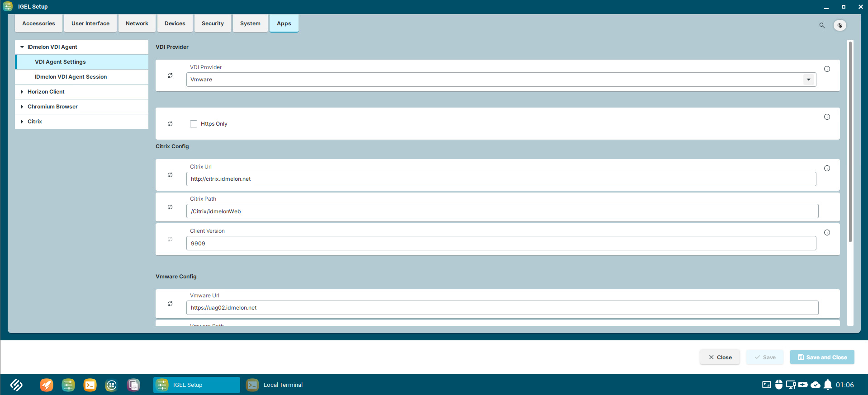
Task: Switch to the Security tab
Action: pyautogui.click(x=213, y=24)
